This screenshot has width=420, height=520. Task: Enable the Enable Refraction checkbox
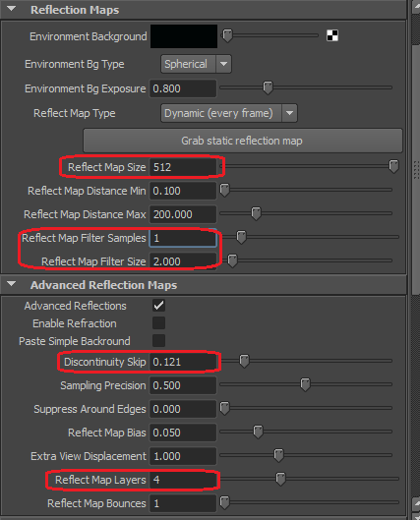pyautogui.click(x=158, y=323)
